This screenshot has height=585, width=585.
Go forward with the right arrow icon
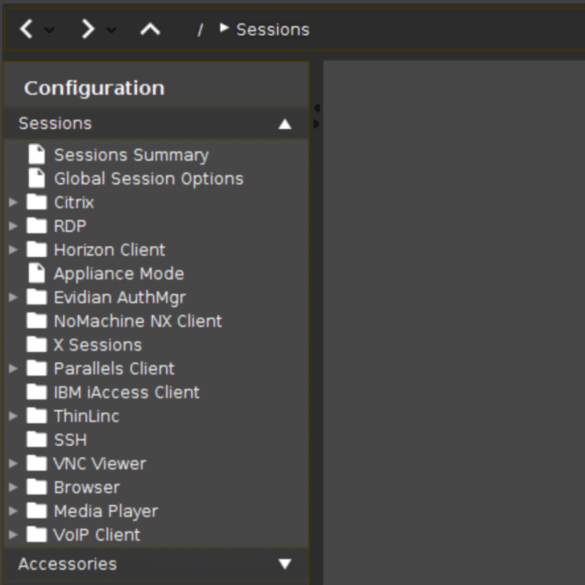88,29
